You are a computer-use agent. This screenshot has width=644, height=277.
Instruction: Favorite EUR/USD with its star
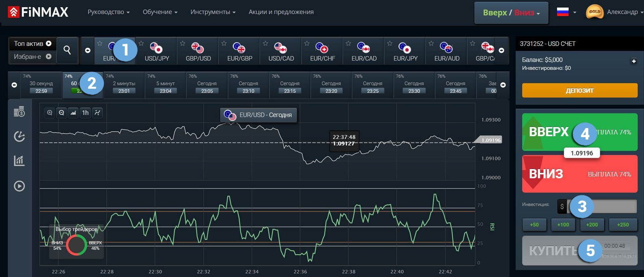100,43
